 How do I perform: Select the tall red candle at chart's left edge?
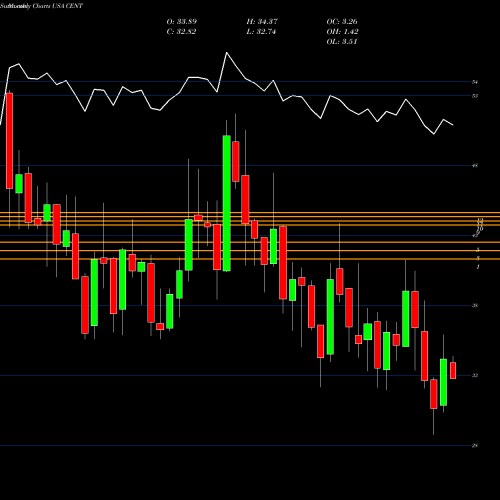[9, 141]
